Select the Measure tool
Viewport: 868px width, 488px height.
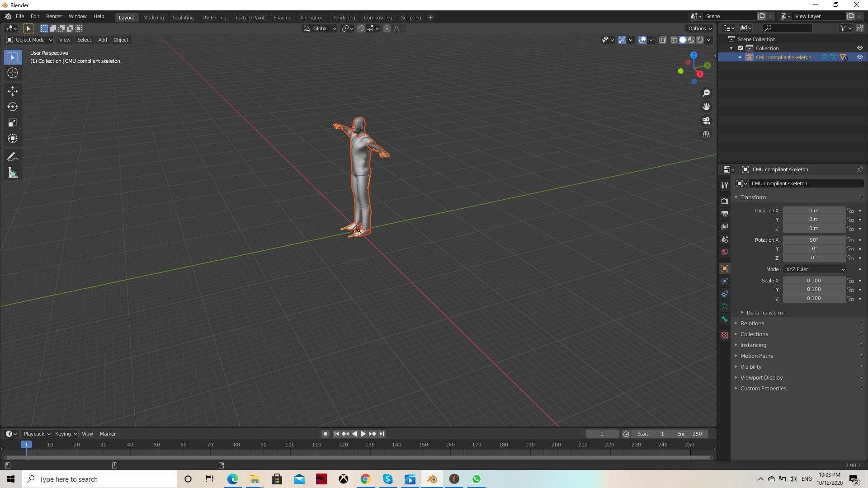coord(12,173)
